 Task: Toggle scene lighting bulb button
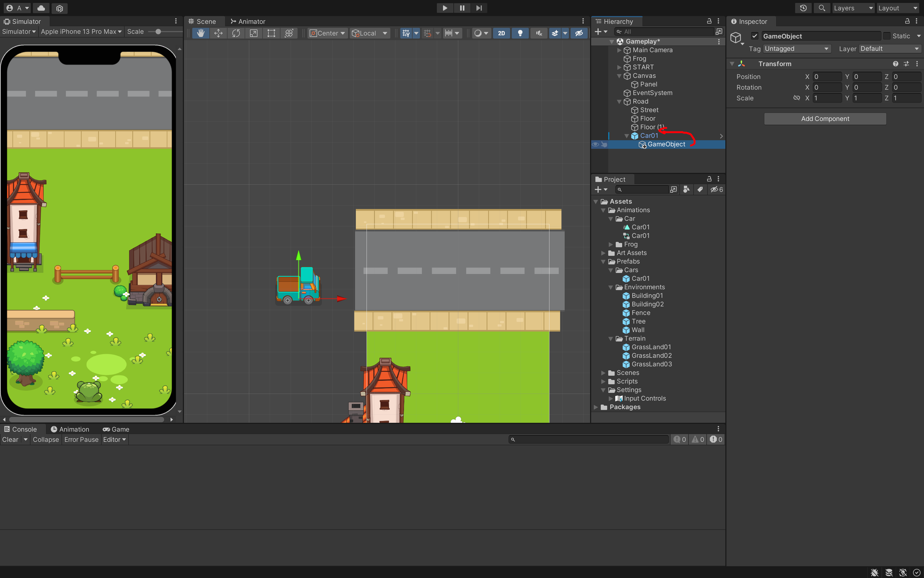520,33
